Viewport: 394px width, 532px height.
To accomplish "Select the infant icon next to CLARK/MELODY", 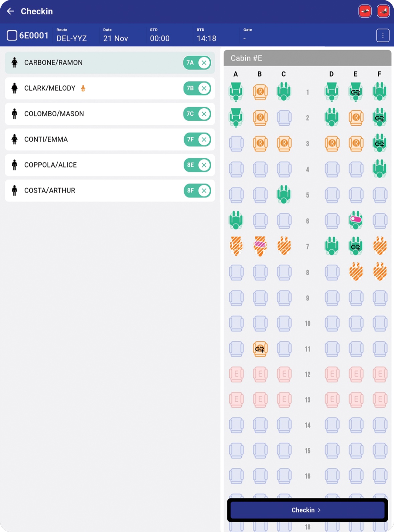I will [83, 88].
